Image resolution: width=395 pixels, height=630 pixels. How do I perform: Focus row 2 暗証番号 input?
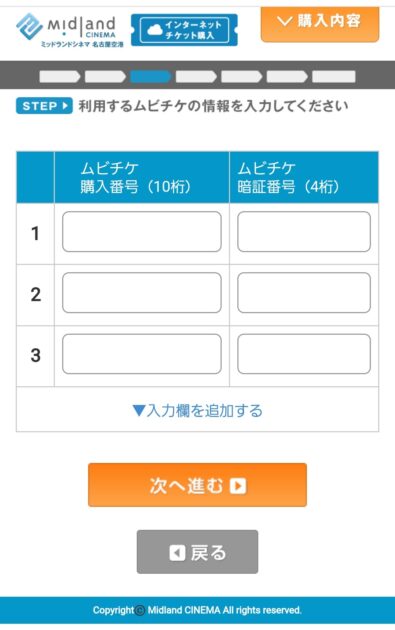point(304,293)
